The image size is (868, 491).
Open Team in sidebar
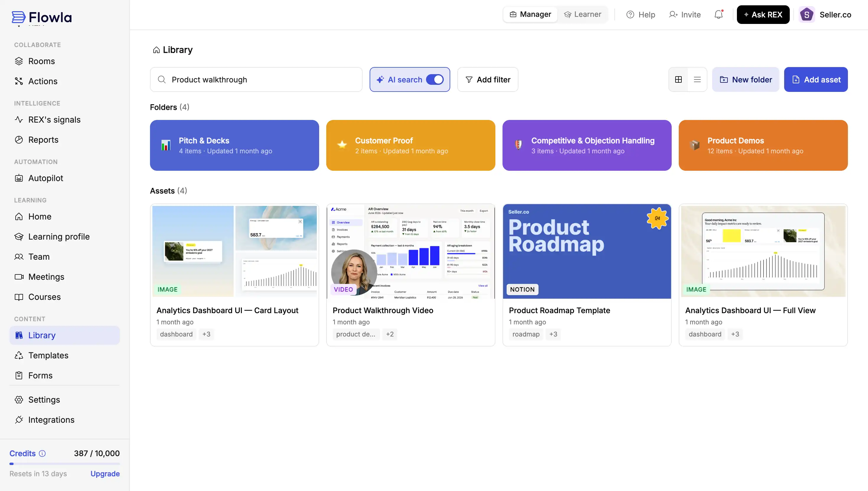[65, 257]
